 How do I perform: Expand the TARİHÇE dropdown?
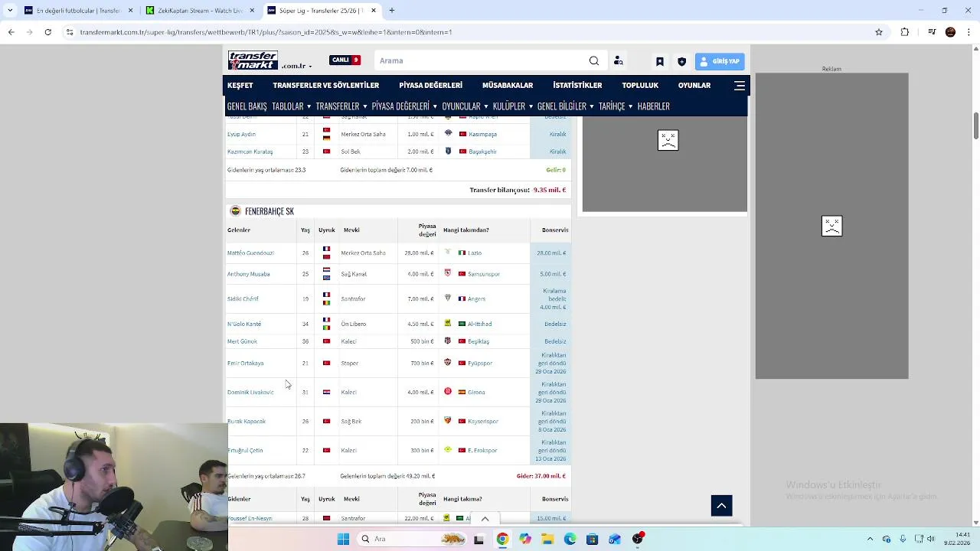coord(616,106)
